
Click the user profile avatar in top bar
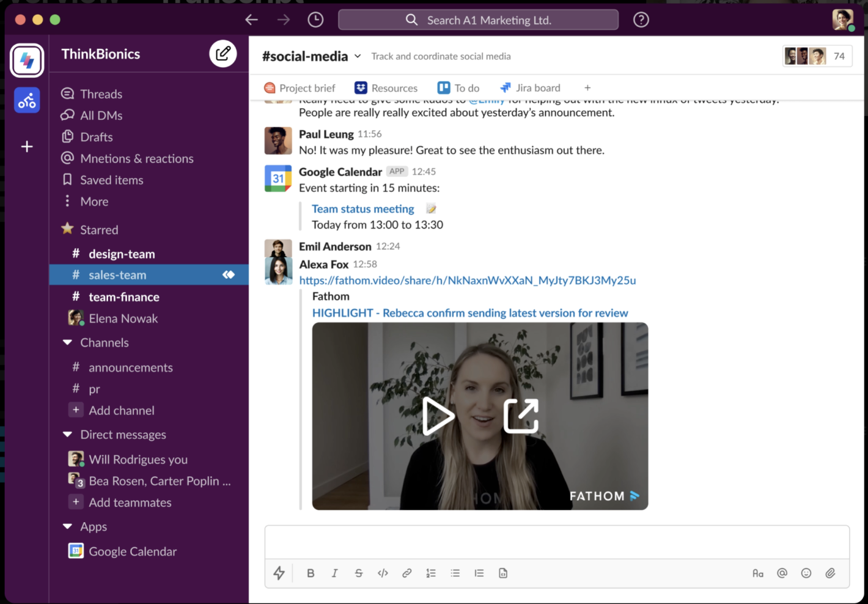tap(843, 20)
